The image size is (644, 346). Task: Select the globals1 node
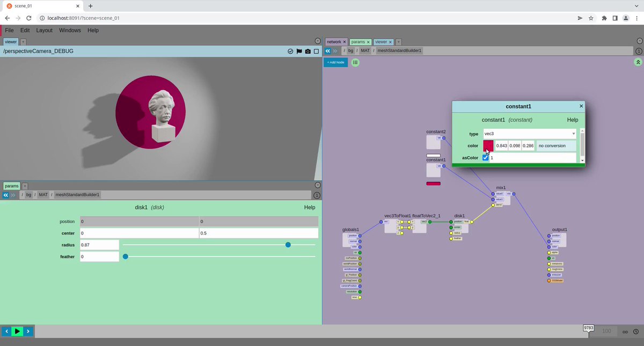pos(350,240)
